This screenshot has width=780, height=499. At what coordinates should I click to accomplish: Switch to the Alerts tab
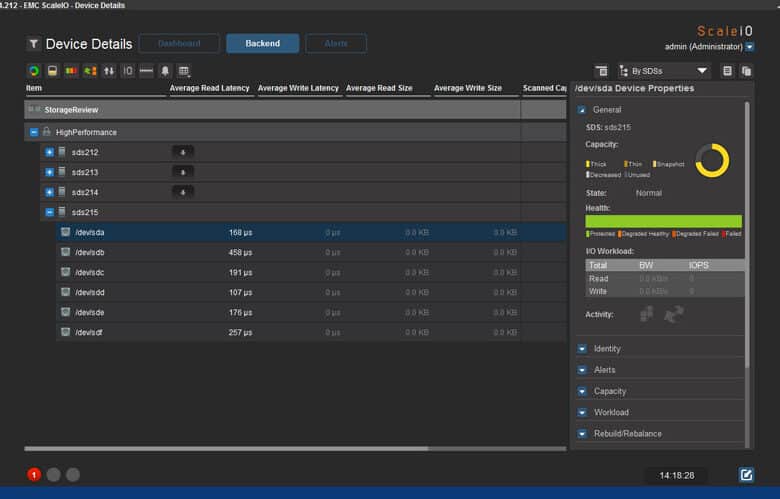point(336,43)
